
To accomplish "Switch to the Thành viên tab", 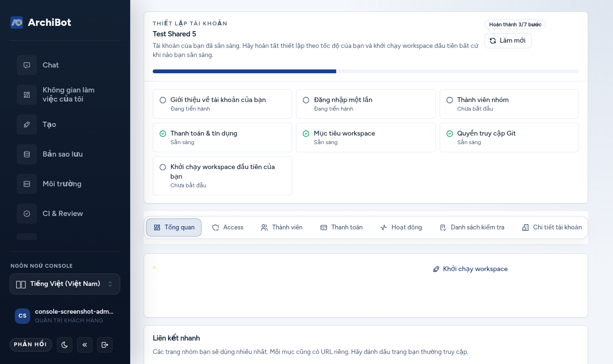I will coord(282,227).
